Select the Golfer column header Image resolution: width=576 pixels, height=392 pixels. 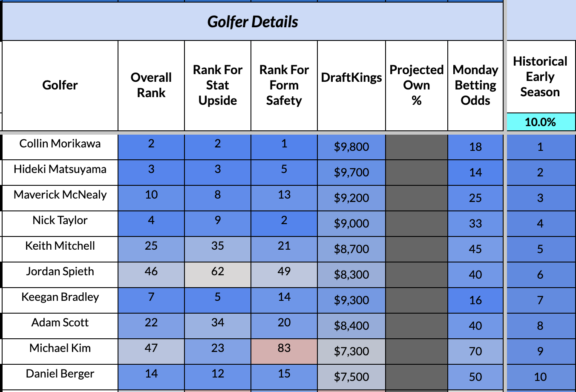[x=60, y=85]
